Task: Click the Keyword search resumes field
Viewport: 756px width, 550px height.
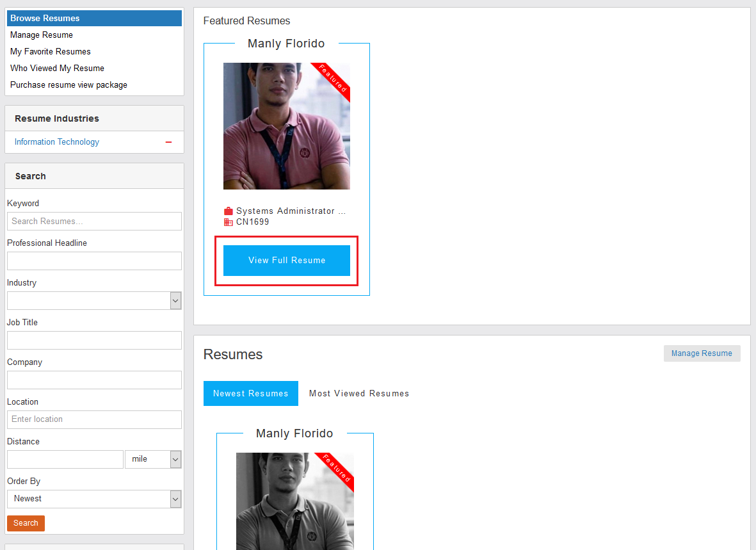Action: (94, 222)
